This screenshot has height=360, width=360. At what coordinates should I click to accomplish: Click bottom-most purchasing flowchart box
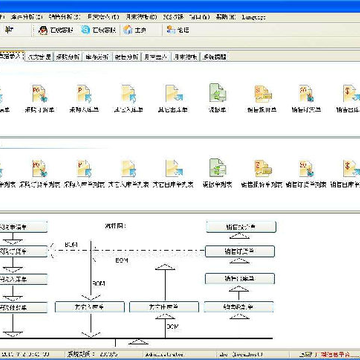[x=23, y=307]
